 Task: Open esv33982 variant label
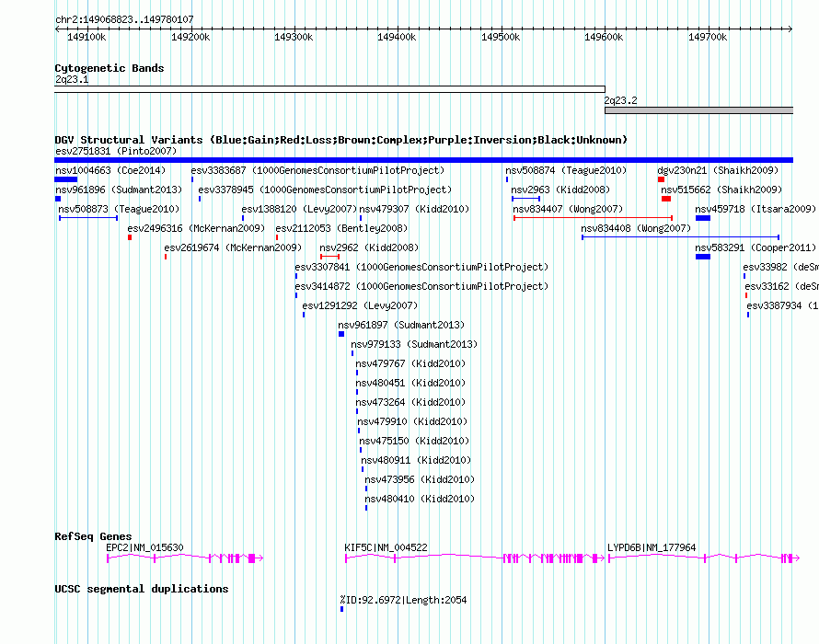click(x=781, y=267)
